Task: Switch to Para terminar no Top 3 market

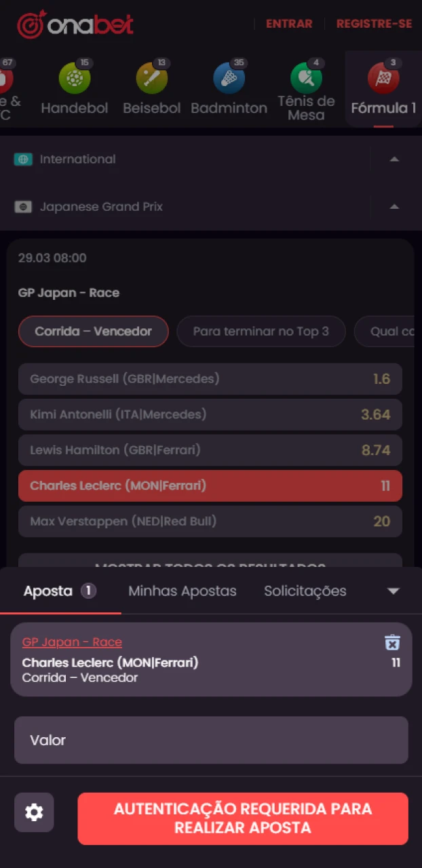Action: 261,331
